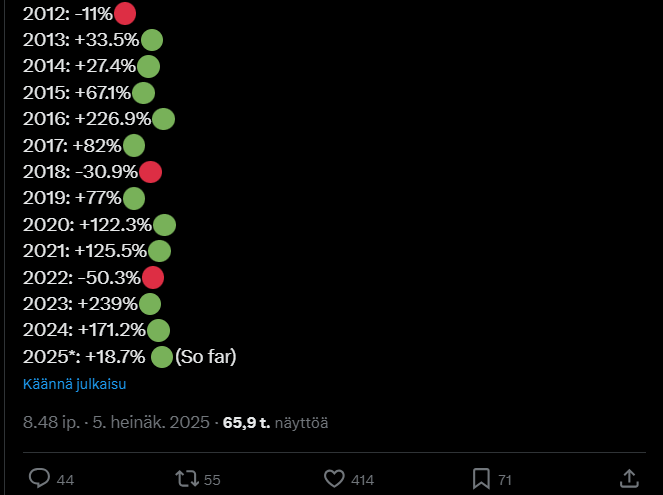Image resolution: width=663 pixels, height=495 pixels.
Task: Click the green circle after 2016: +226.9%
Action: tap(163, 119)
